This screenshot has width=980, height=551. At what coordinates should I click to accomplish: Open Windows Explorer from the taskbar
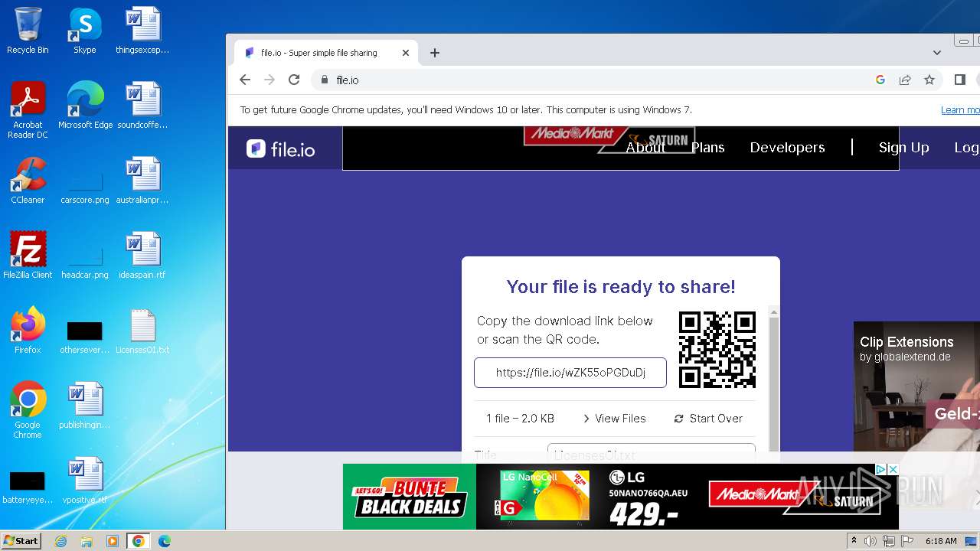coord(87,541)
